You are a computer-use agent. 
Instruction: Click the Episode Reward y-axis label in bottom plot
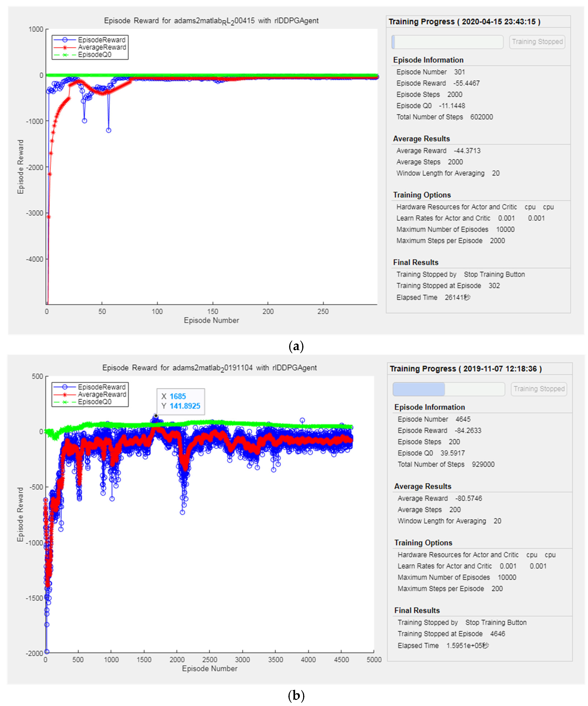click(20, 514)
